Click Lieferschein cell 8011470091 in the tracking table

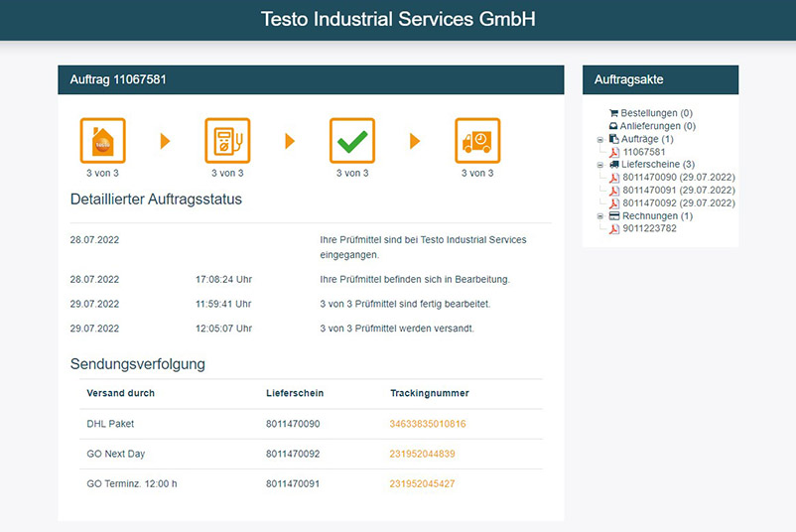293,483
